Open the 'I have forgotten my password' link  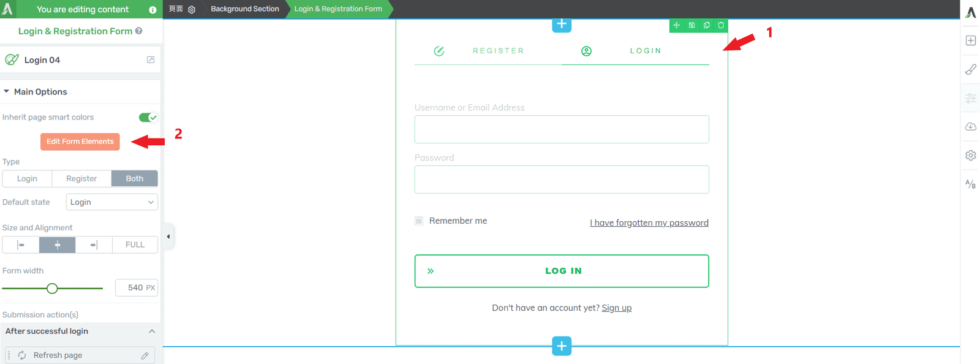[x=649, y=222]
